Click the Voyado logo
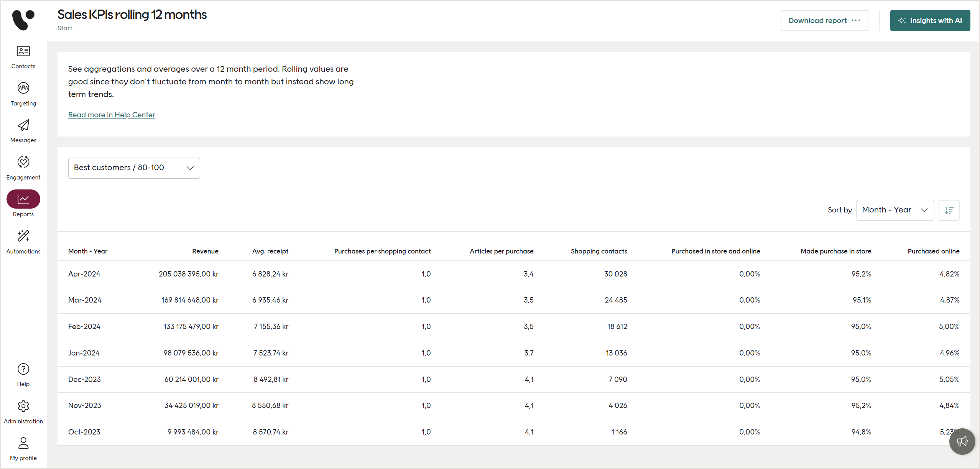 (x=23, y=20)
